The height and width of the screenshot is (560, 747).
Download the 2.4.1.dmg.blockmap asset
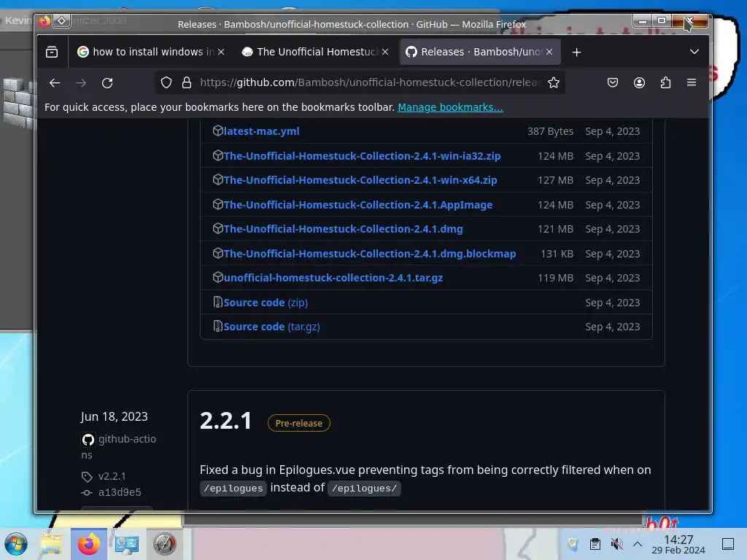click(370, 254)
